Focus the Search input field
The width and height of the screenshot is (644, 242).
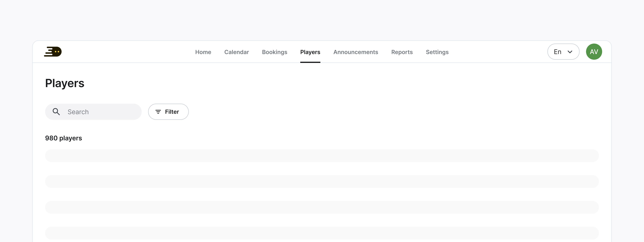tap(100, 112)
